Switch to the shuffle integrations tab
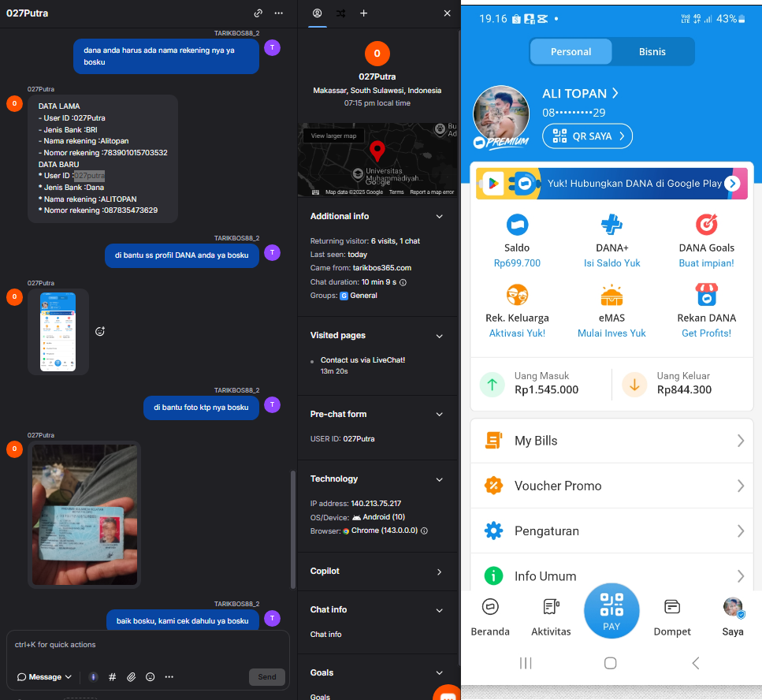762x700 pixels. 340,13
